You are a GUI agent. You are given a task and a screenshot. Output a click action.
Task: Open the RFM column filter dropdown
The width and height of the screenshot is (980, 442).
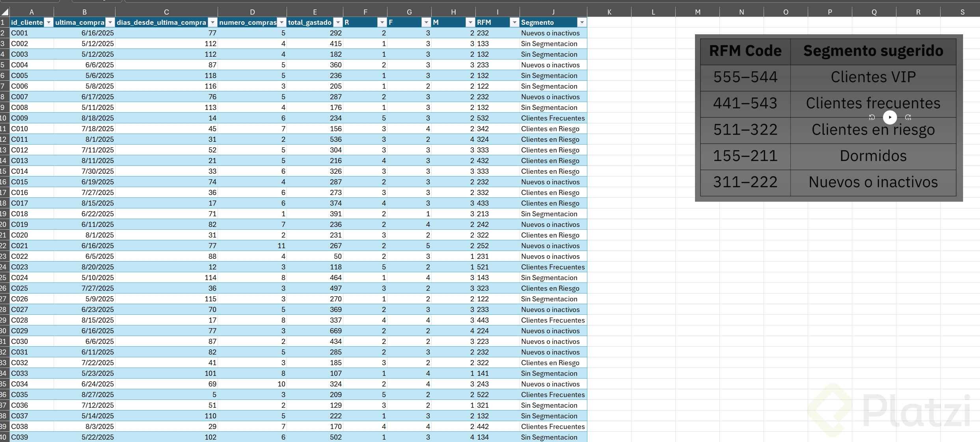pyautogui.click(x=514, y=22)
